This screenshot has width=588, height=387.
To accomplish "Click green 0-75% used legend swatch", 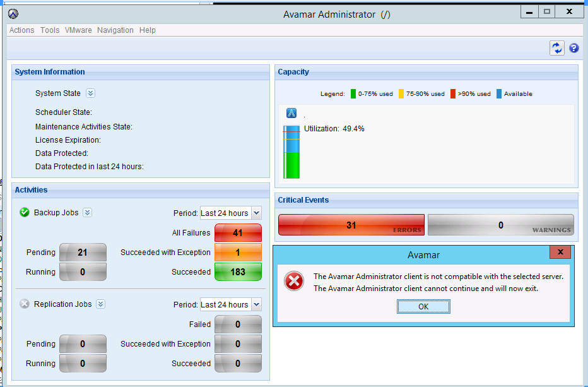I will click(353, 94).
